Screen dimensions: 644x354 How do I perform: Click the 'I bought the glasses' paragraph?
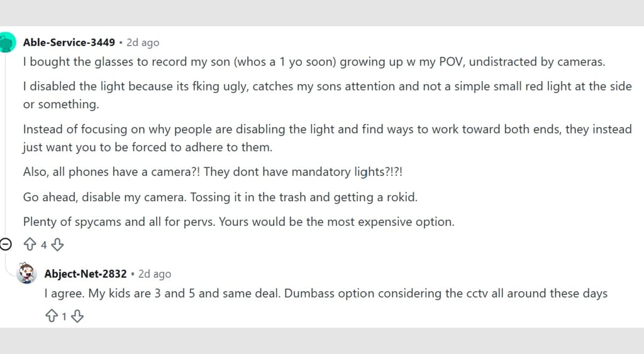[314, 62]
